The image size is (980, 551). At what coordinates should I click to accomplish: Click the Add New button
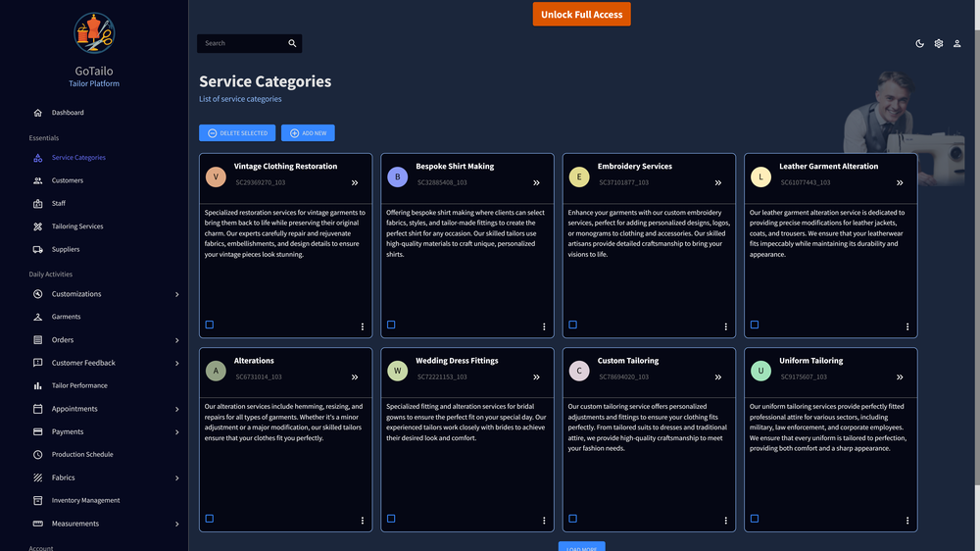pyautogui.click(x=308, y=133)
